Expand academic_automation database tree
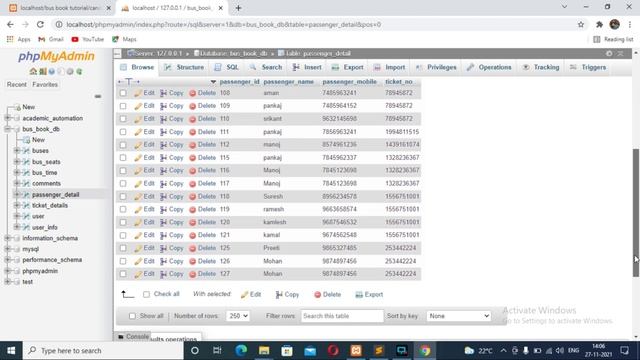 8,118
